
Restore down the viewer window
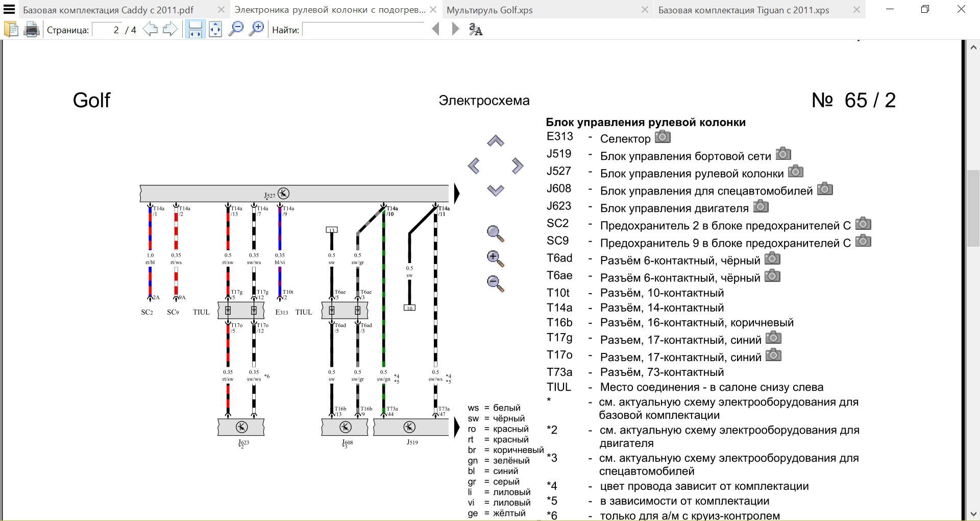point(925,9)
